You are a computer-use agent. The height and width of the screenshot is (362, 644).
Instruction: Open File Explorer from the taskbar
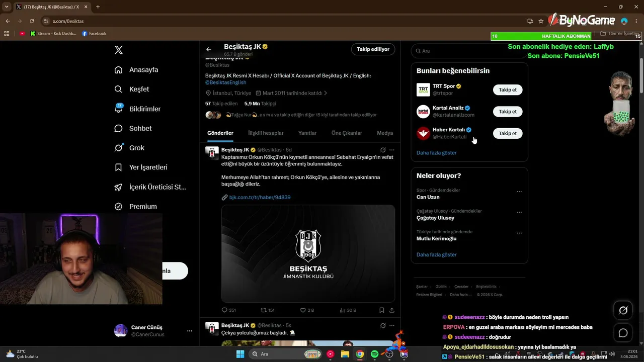click(345, 354)
